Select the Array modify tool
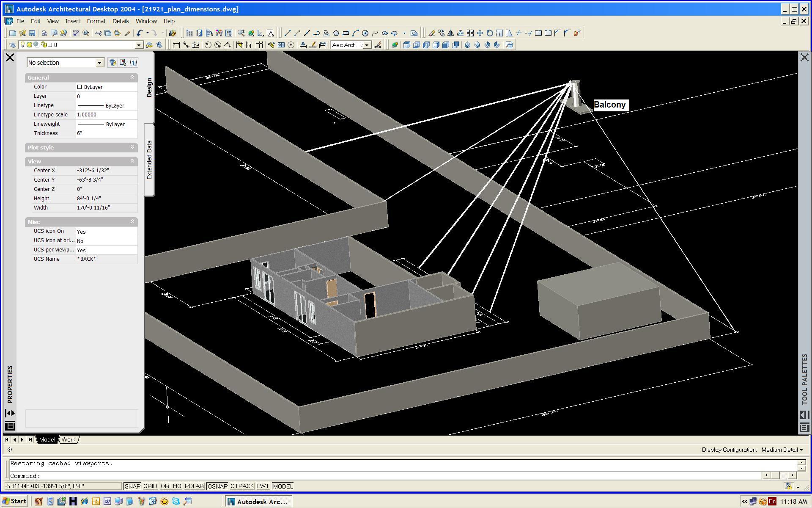The image size is (812, 508). [470, 33]
